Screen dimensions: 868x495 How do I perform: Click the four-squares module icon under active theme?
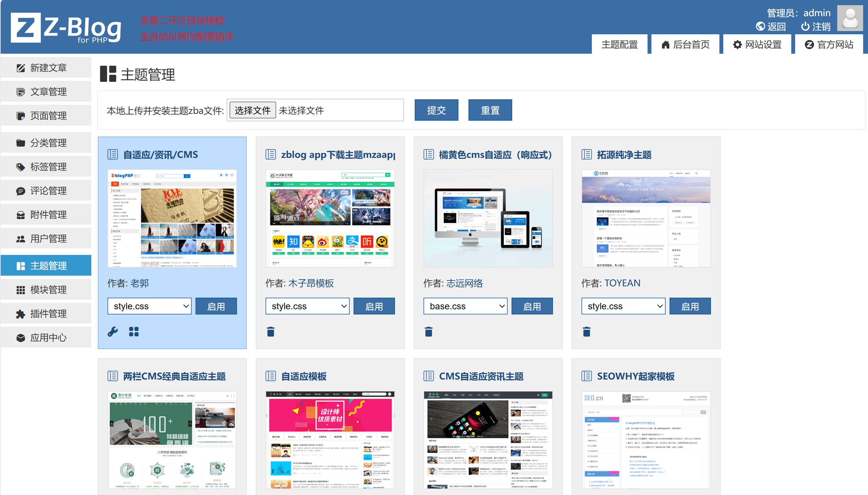pos(134,332)
